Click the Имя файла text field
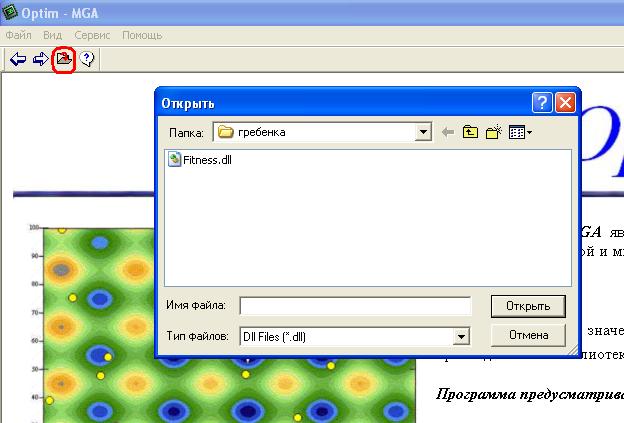This screenshot has height=423, width=624. pyautogui.click(x=355, y=306)
